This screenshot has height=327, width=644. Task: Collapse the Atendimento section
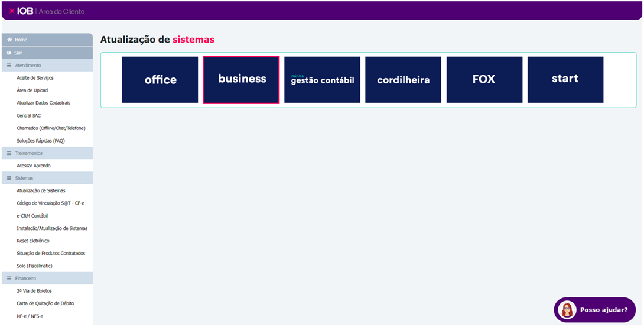point(28,65)
